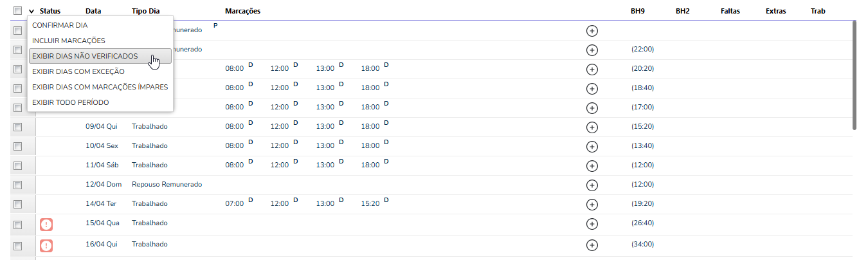Choose EXIBIR DIAS COM EXCEÇÃO from the menu

[x=78, y=71]
